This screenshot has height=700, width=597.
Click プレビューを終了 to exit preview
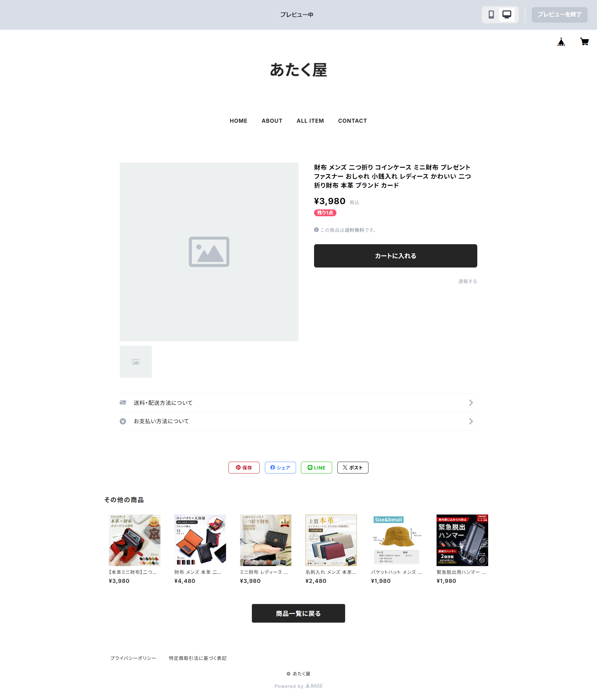[x=559, y=15]
